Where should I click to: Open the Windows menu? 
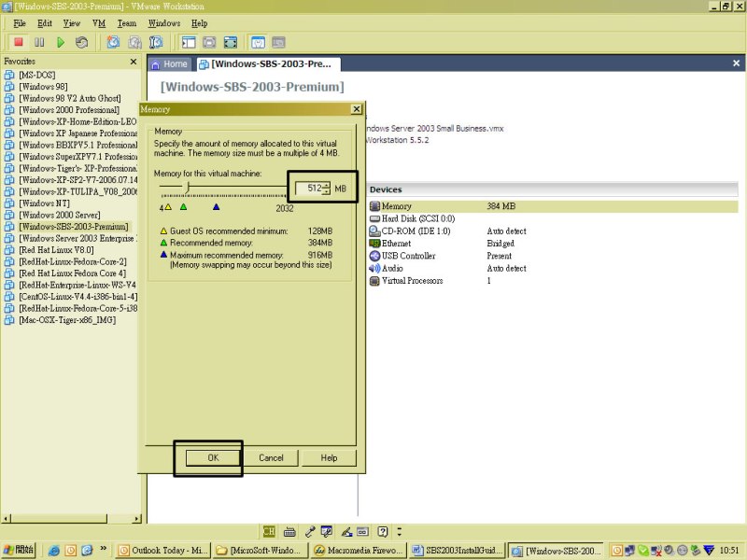point(164,23)
